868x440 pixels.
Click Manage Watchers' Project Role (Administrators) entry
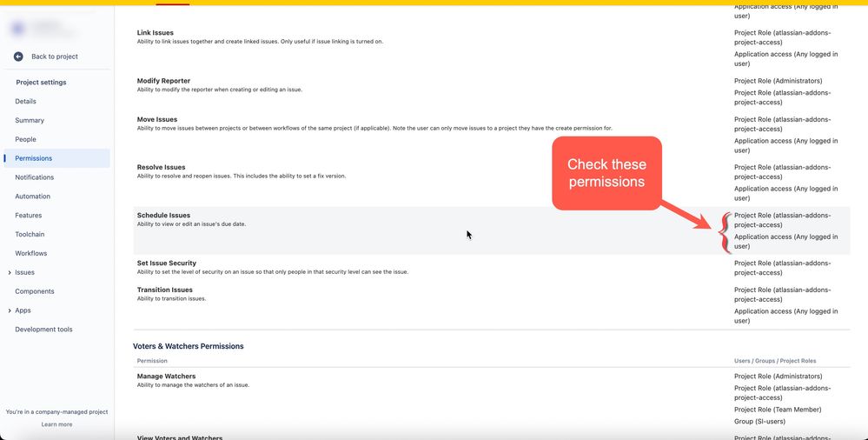779,377
